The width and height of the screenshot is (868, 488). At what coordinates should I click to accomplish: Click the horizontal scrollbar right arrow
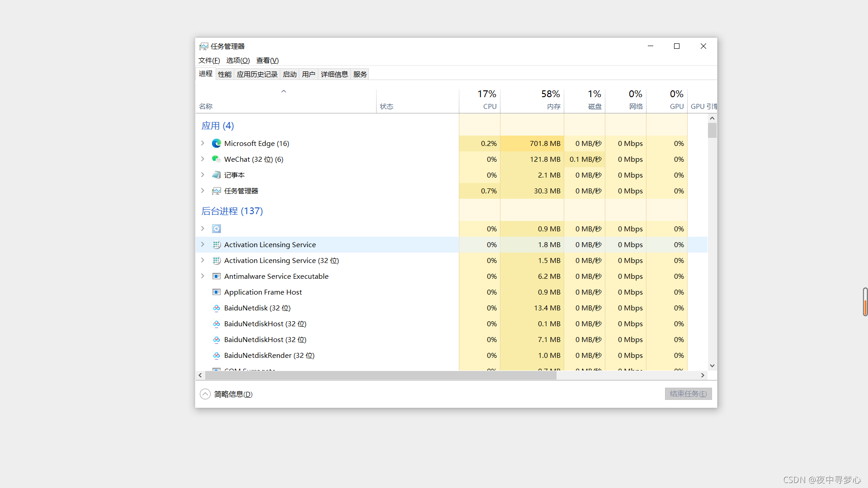point(703,375)
